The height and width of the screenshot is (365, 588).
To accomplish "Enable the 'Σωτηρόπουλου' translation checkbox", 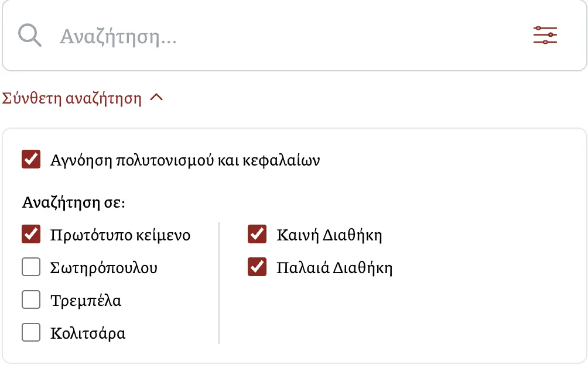I will pos(31,267).
